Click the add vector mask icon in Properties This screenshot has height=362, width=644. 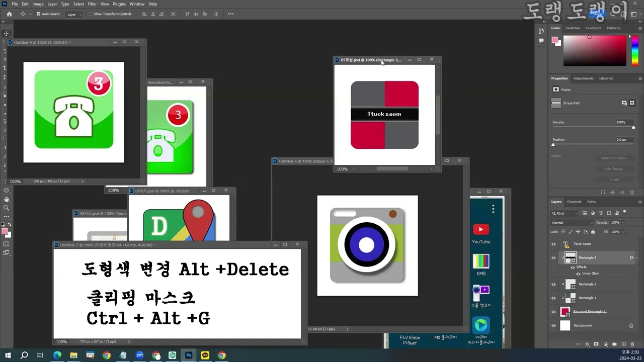tap(632, 103)
